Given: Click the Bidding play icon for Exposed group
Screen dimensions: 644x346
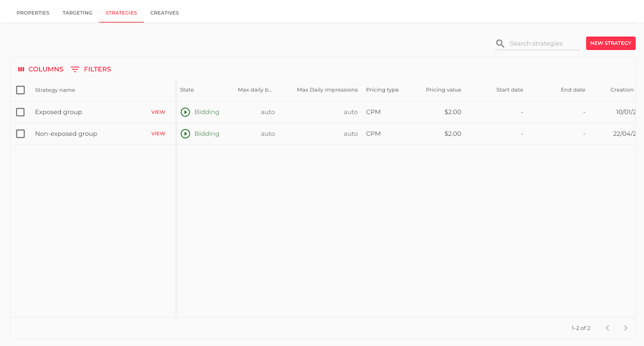Looking at the screenshot, I should (185, 112).
